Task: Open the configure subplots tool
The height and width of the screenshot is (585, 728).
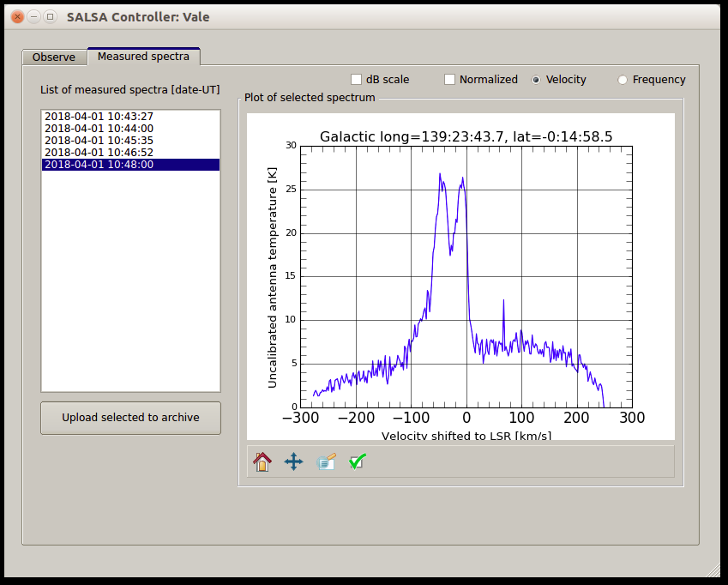Action: [x=326, y=462]
